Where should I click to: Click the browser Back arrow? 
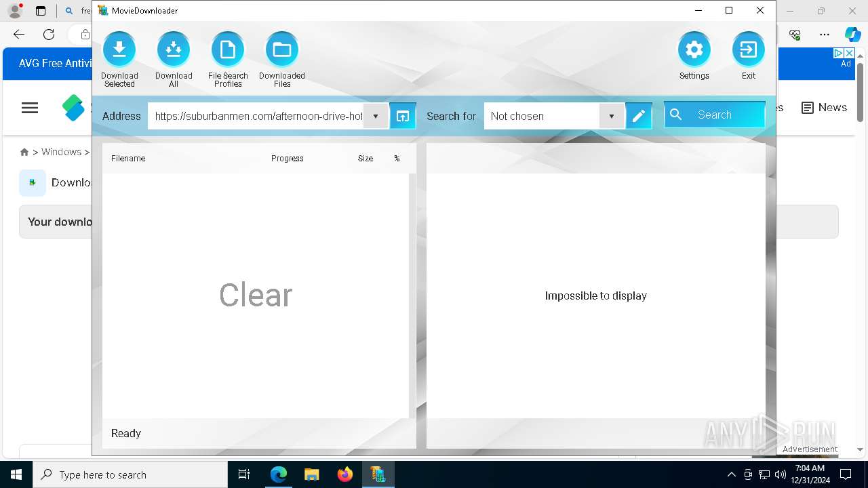click(19, 35)
